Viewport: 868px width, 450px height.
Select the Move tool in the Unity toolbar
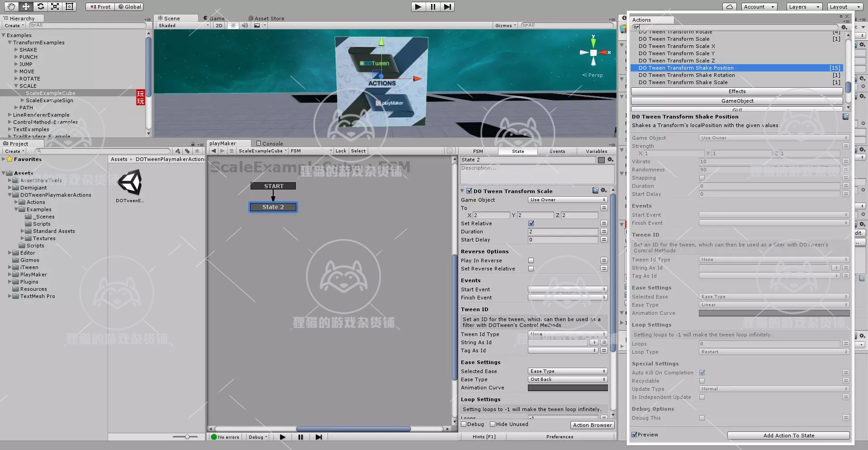tap(26, 6)
